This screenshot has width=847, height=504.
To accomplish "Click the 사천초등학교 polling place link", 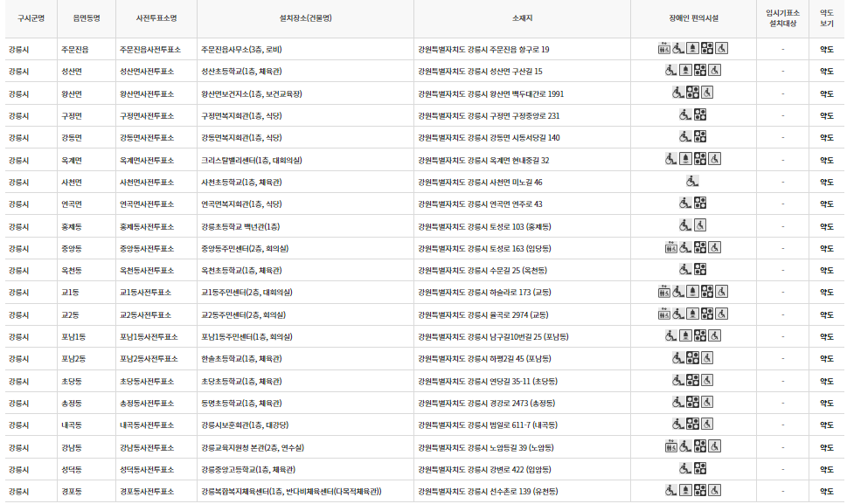I will pos(238,183).
